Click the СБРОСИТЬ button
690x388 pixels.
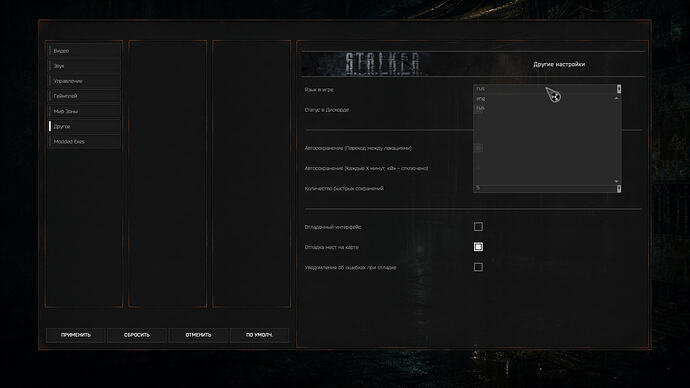coord(137,335)
